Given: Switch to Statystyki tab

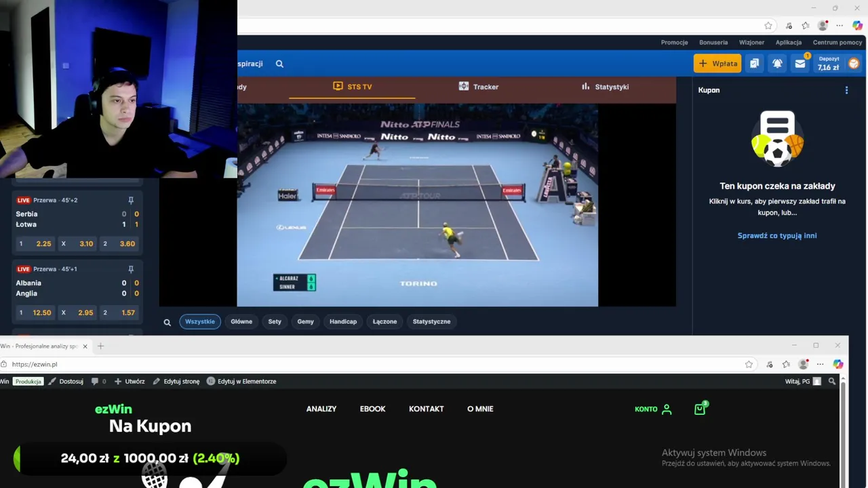Looking at the screenshot, I should coord(605,87).
